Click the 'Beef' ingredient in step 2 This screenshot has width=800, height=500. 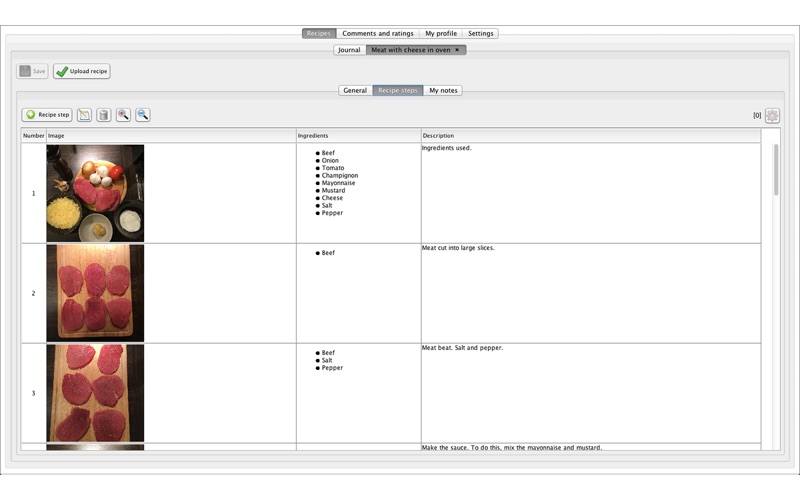point(328,253)
